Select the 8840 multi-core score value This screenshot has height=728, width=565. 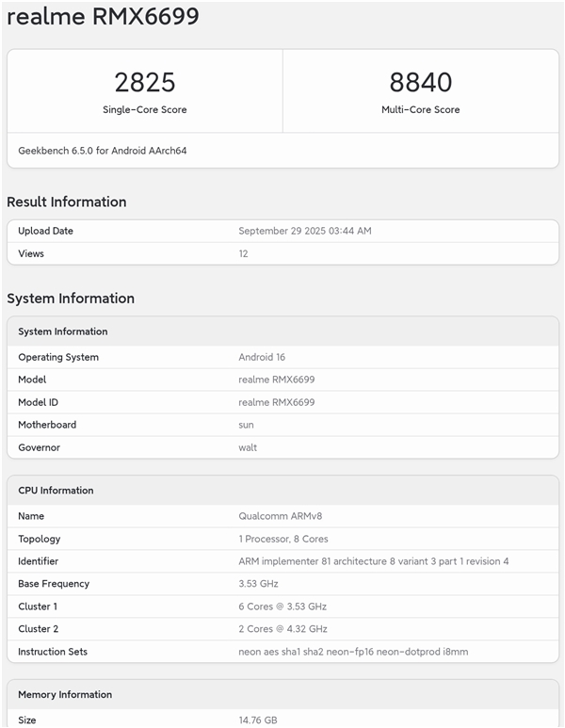tap(420, 82)
